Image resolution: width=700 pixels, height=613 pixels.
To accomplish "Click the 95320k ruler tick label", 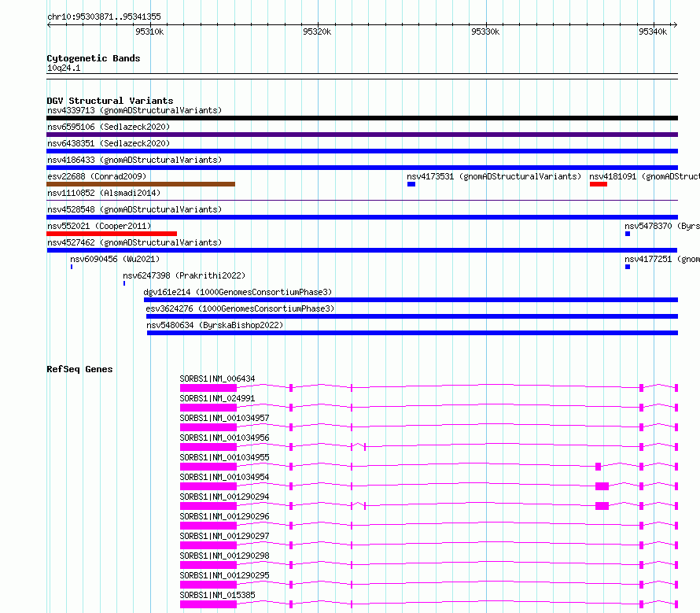I will (x=317, y=31).
